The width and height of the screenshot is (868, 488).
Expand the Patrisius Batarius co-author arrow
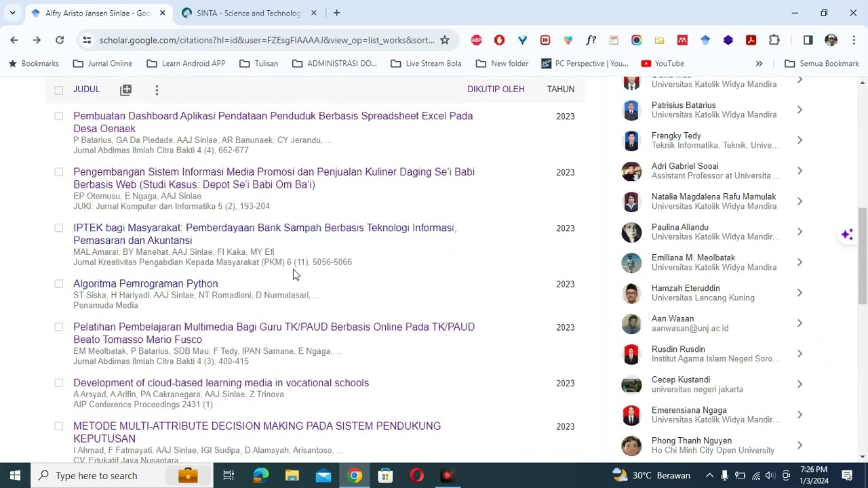[x=800, y=110]
